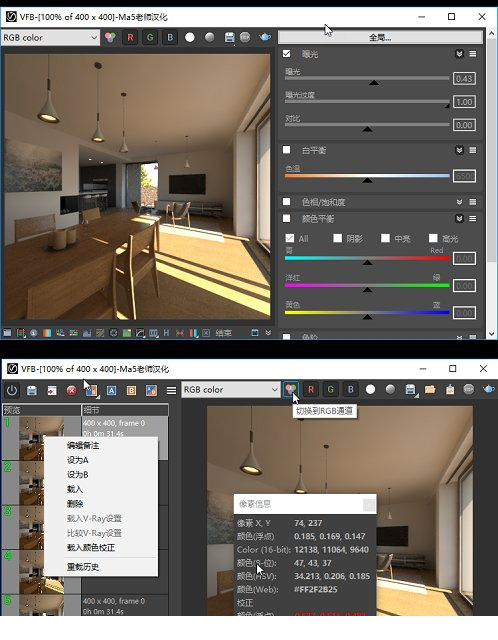The height and width of the screenshot is (640, 498).
Task: Collapse the 曝光 section with double chevron
Action: [x=459, y=54]
